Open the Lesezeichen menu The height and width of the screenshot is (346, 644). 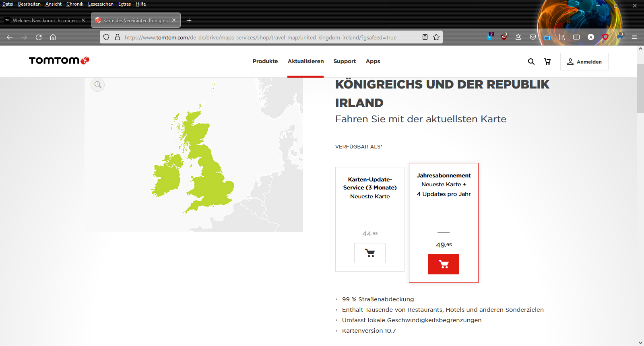[x=101, y=4]
